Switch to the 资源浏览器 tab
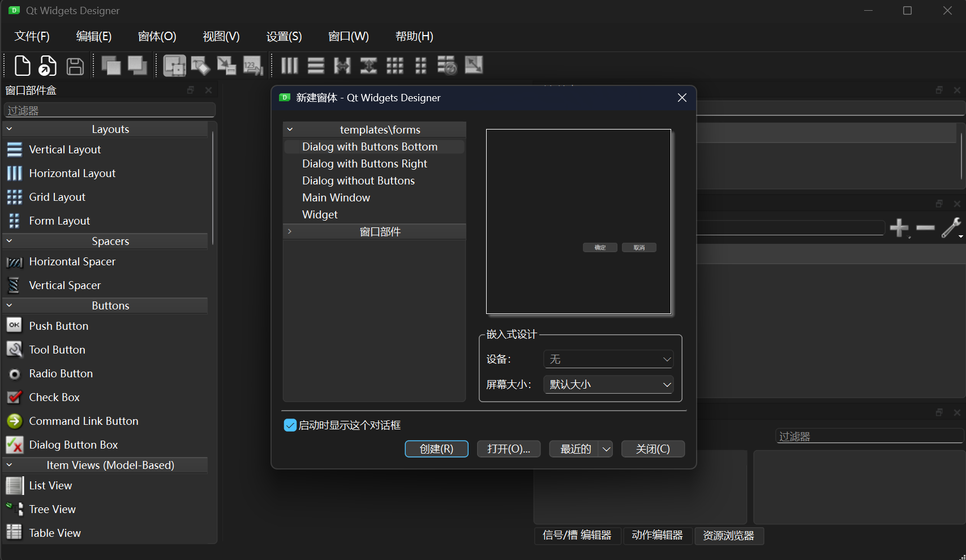Image resolution: width=966 pixels, height=560 pixels. (x=729, y=535)
